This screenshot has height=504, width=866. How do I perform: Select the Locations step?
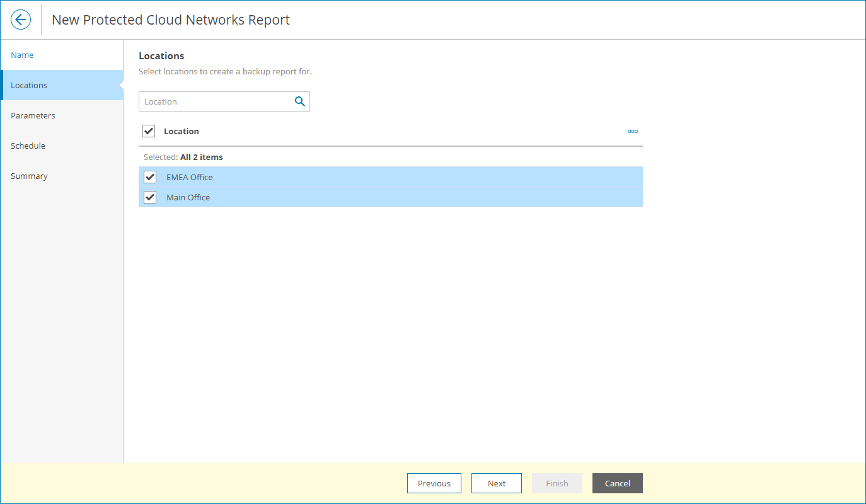point(62,85)
